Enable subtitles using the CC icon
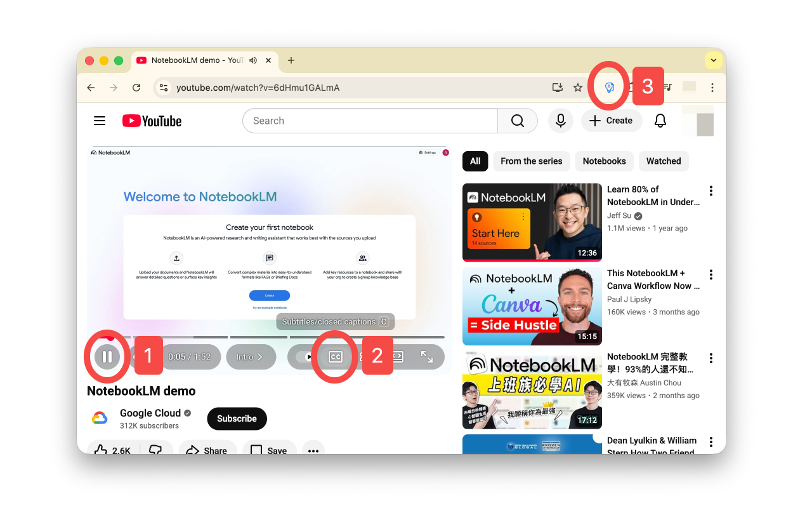812x508 pixels. [334, 356]
